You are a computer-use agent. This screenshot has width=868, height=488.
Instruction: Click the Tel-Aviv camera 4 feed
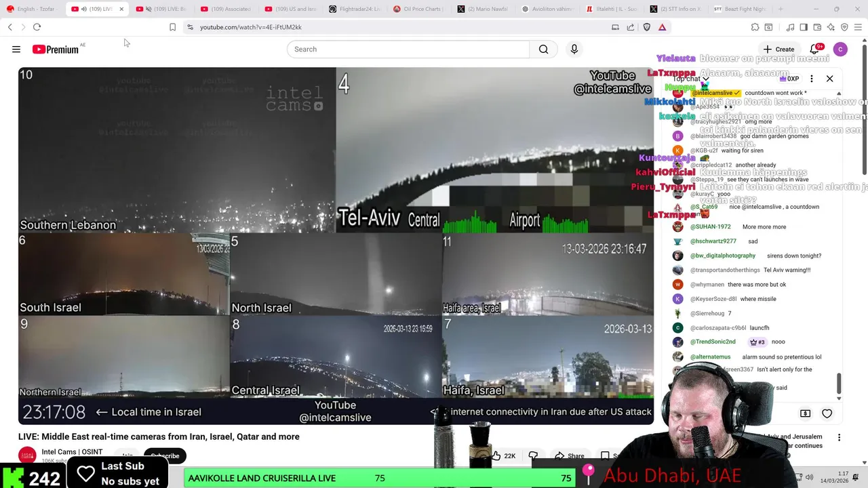pyautogui.click(x=495, y=150)
